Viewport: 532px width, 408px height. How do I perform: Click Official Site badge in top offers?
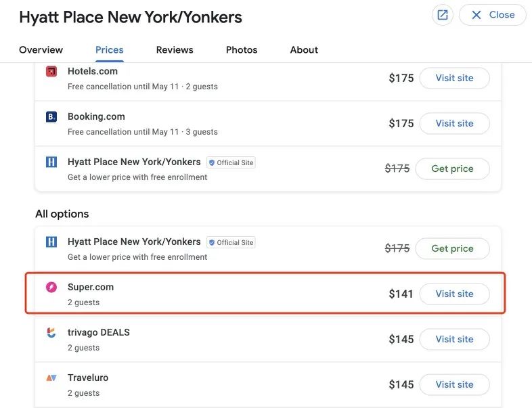(x=231, y=162)
